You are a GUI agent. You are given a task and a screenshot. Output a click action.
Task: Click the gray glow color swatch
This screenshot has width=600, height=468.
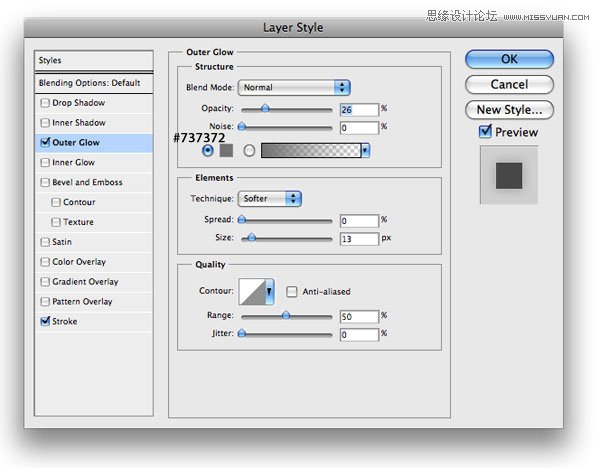[225, 150]
